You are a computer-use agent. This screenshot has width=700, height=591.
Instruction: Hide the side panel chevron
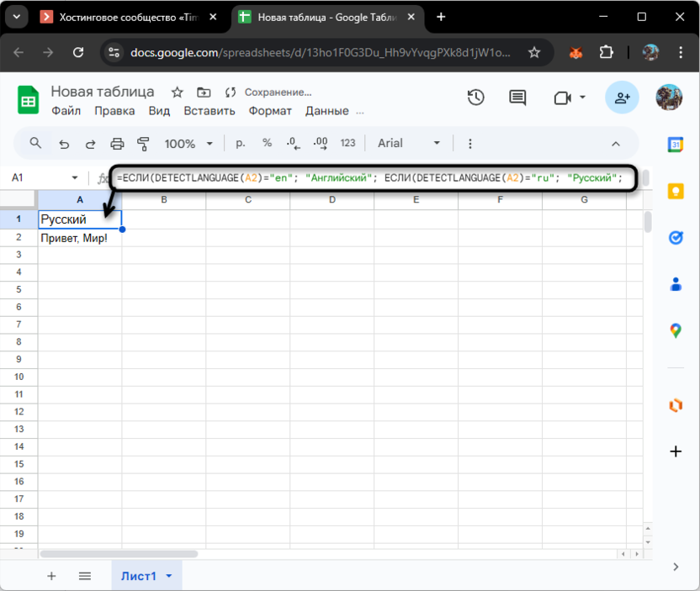click(676, 567)
